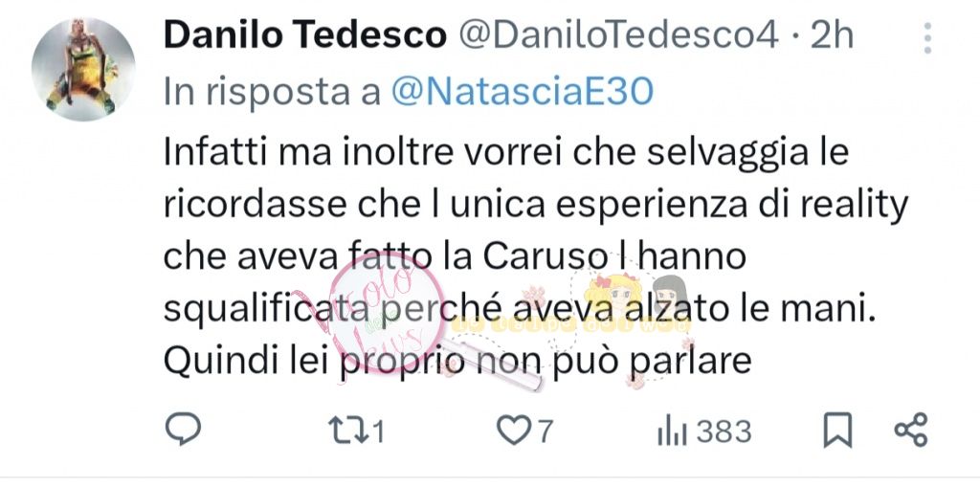Click the like count of 7
The height and width of the screenshot is (487, 980).
[545, 432]
